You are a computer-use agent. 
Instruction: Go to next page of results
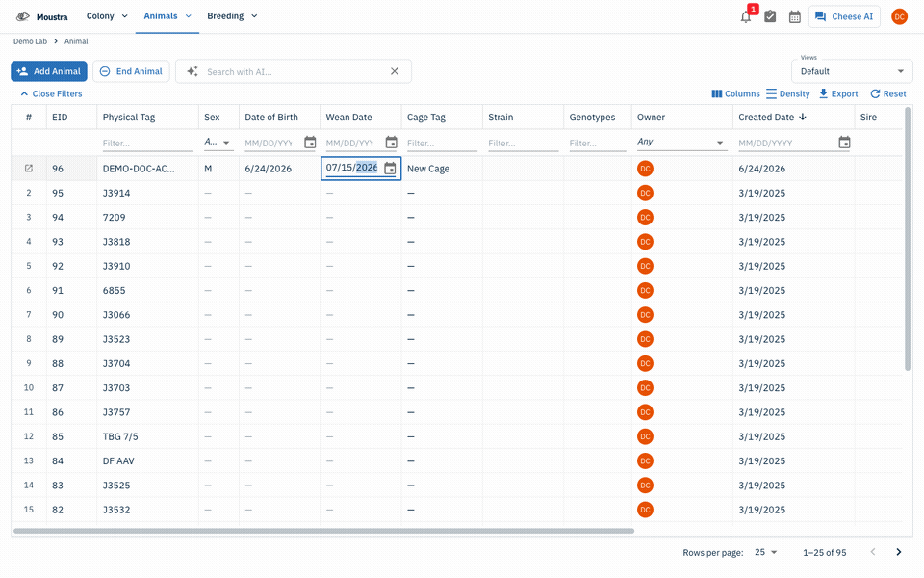899,552
